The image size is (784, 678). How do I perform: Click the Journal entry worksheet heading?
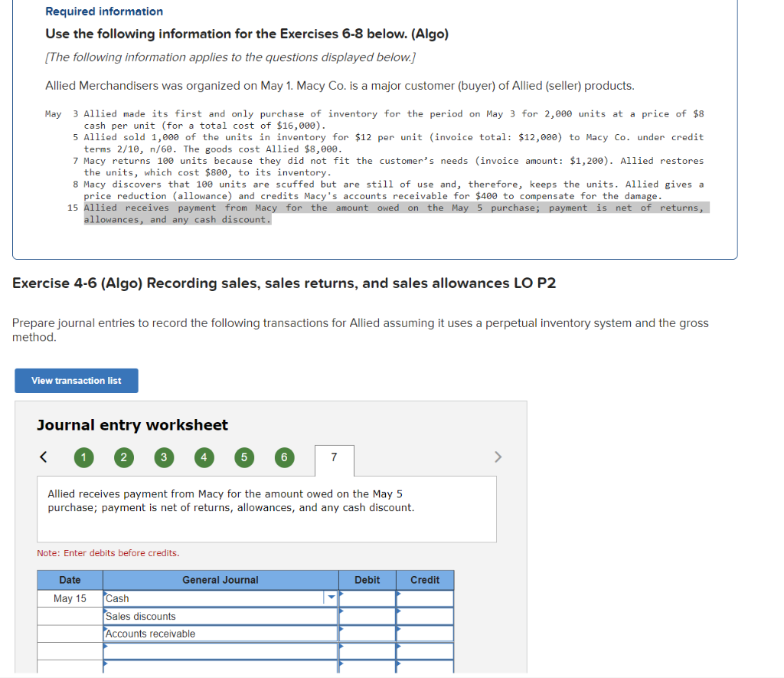132,425
